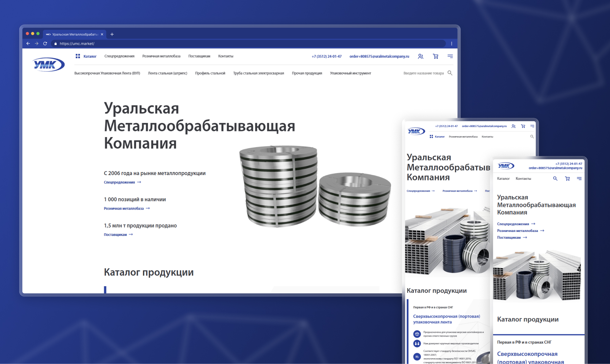610x364 pixels.
Task: Click Сверхвысокопрочная (портовая) упаковочная лента in tablet
Action: pyautogui.click(x=447, y=319)
